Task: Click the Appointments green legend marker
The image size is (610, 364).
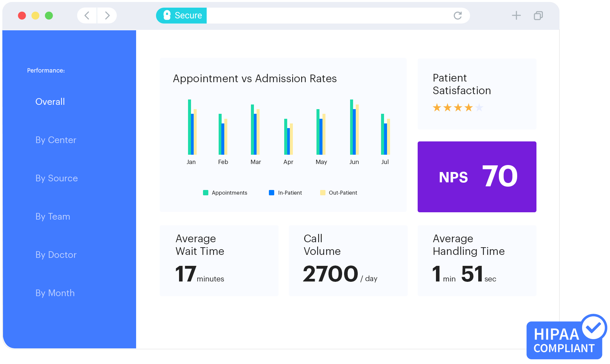Action: point(205,193)
